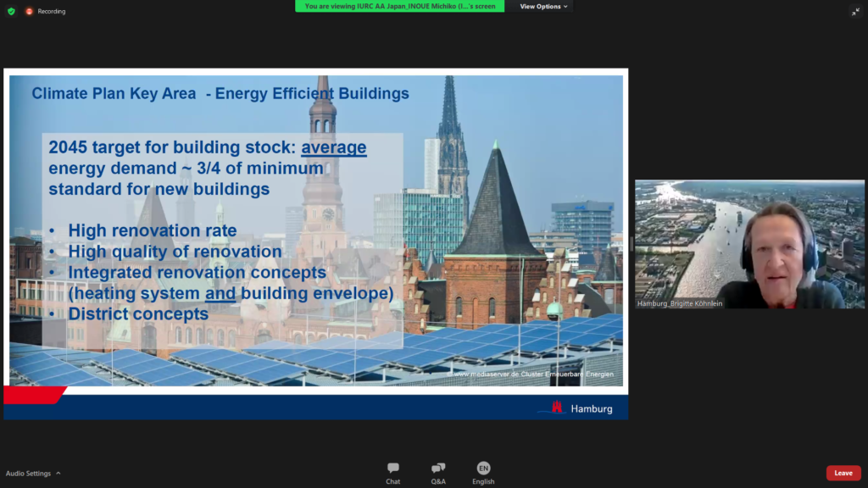The image size is (868, 488).
Task: Click the green encryption shield icon
Action: click(x=11, y=11)
